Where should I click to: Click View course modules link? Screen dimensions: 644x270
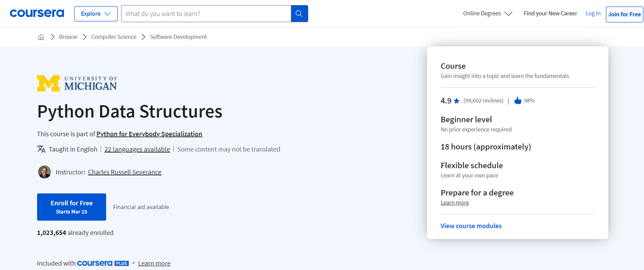[x=471, y=226]
